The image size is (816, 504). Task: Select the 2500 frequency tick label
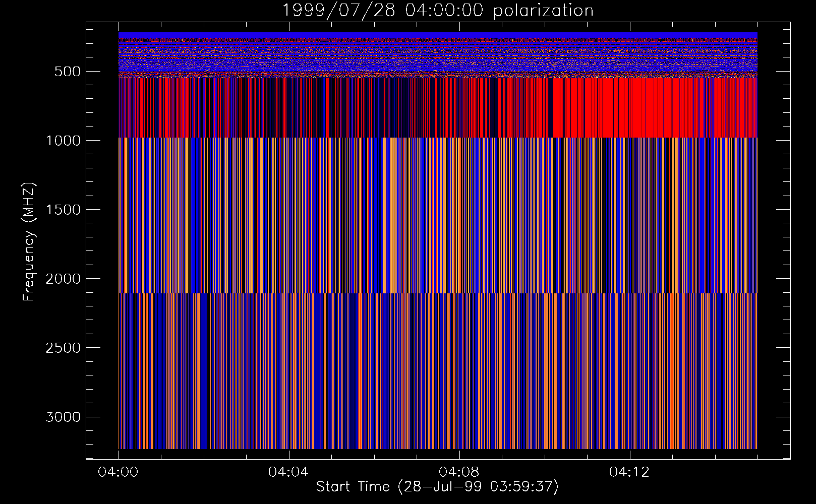point(63,348)
